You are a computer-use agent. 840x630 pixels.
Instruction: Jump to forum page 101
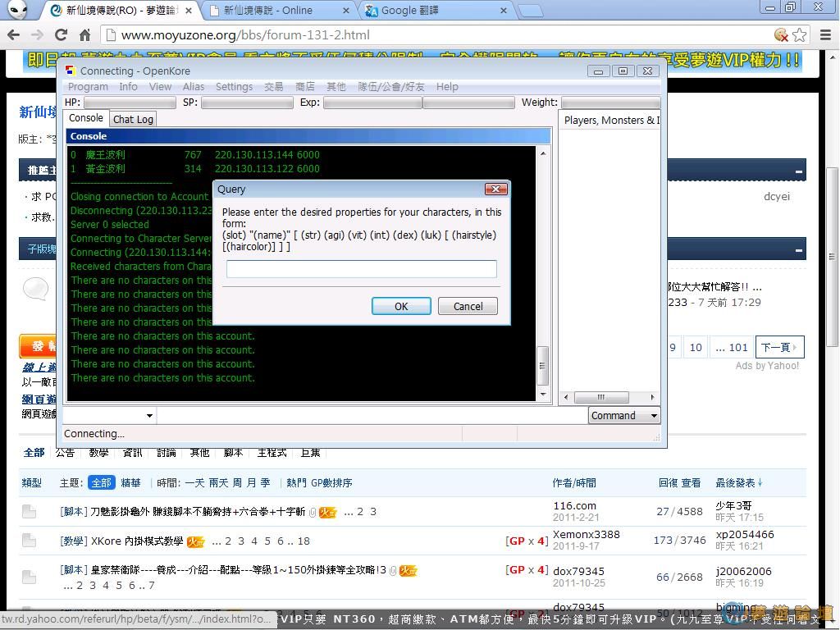click(731, 347)
